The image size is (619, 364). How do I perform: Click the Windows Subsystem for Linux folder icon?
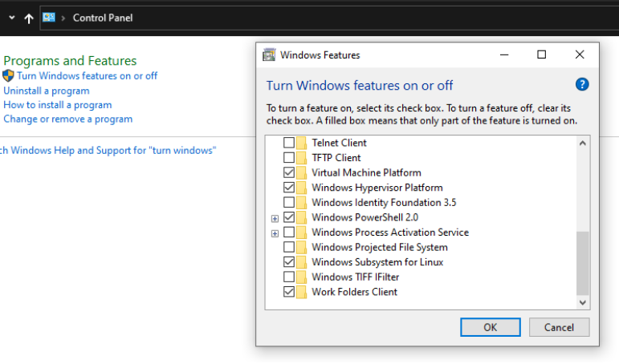302,262
